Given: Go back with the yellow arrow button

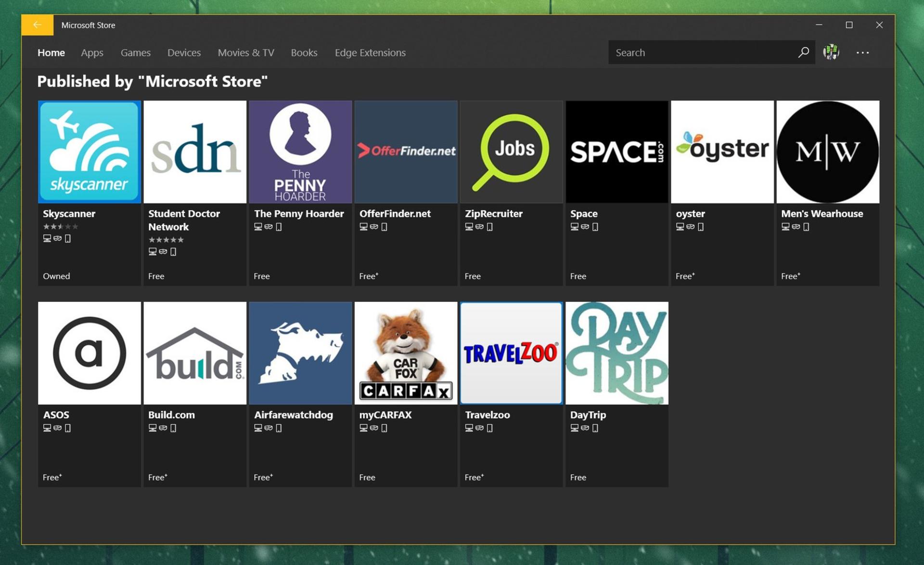Looking at the screenshot, I should [38, 25].
